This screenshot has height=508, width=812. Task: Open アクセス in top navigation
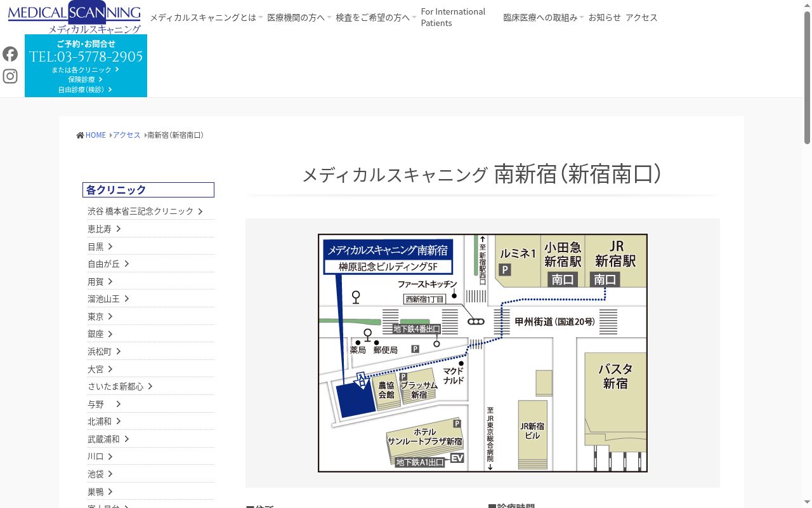[x=641, y=18]
